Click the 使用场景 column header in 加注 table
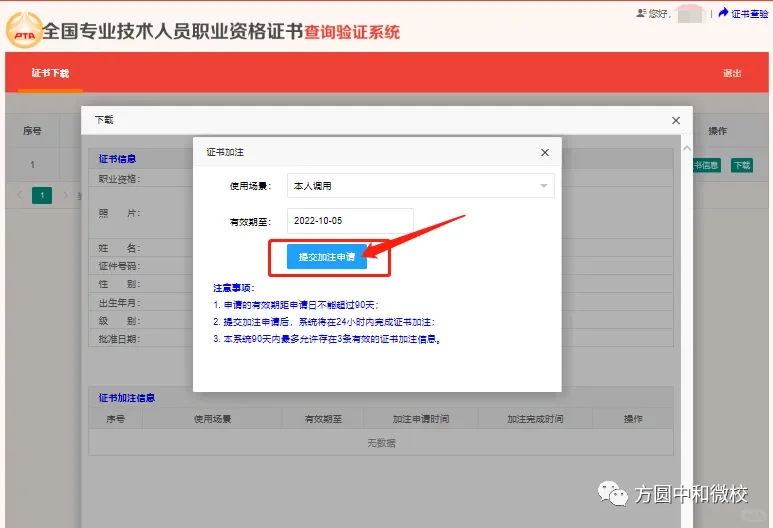 pos(212,419)
